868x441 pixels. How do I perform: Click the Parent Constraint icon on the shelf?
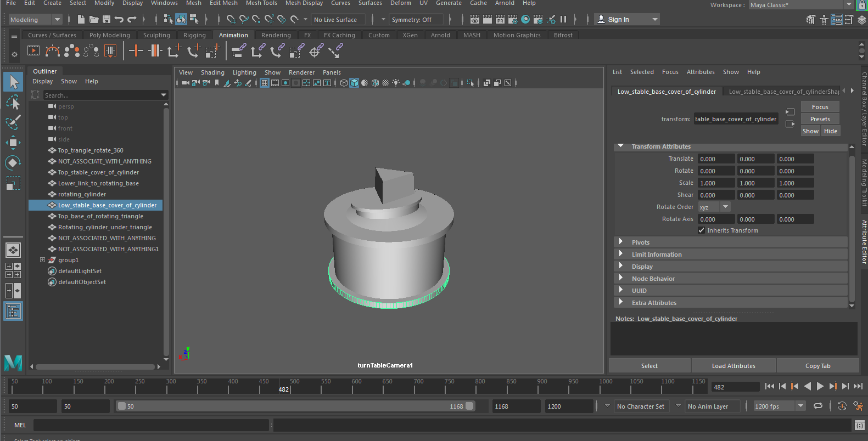coord(238,52)
